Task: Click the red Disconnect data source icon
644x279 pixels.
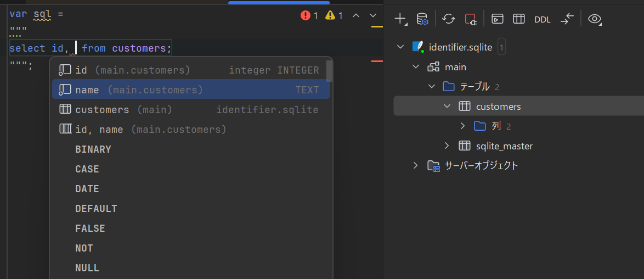Action: click(470, 19)
